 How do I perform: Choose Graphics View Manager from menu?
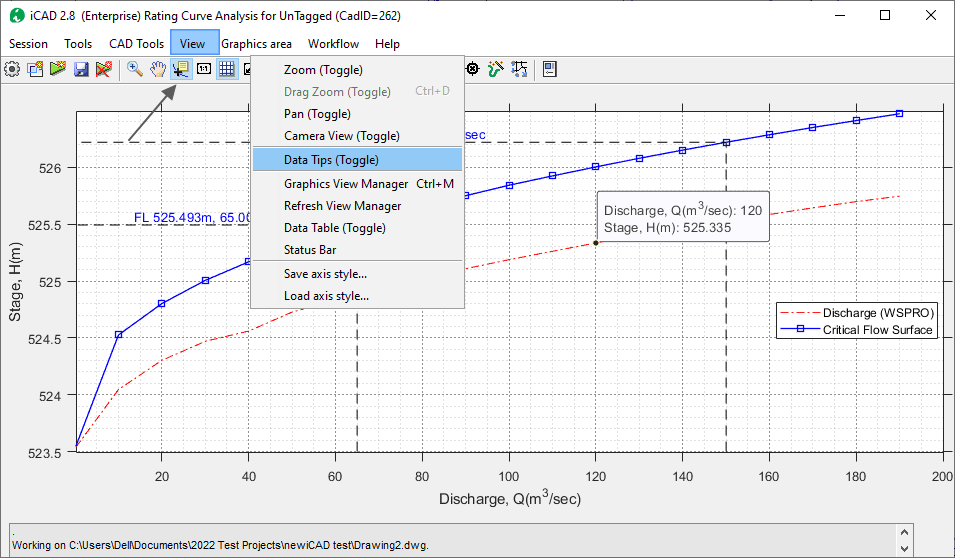(346, 184)
